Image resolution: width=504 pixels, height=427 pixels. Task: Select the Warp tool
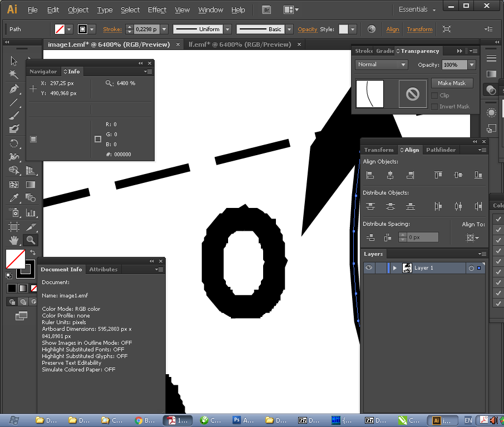coord(13,157)
